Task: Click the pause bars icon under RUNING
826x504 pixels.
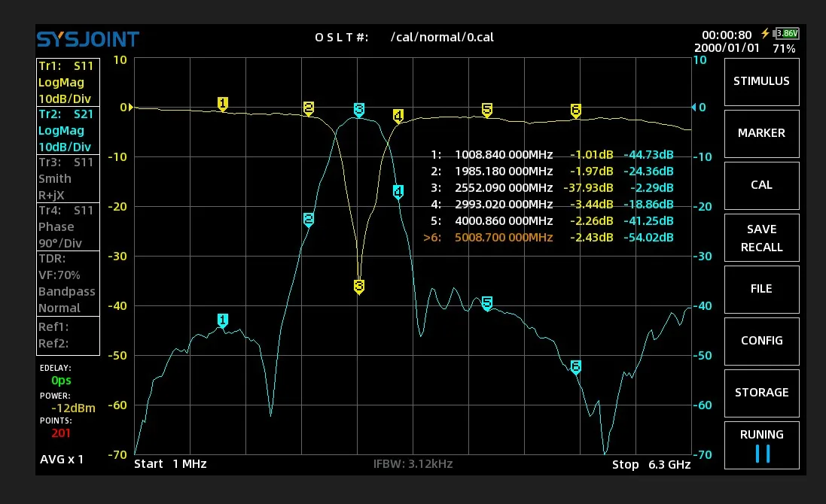Action: point(762,454)
